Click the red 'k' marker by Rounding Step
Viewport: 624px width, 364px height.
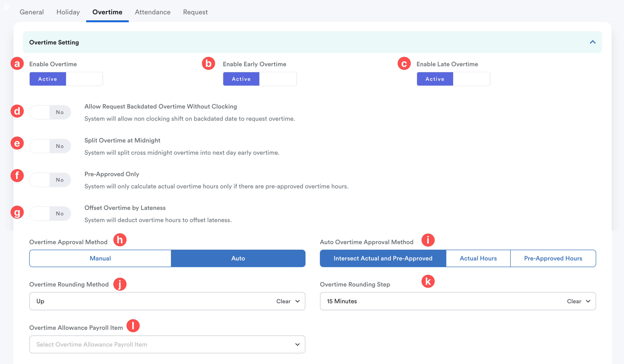point(428,281)
